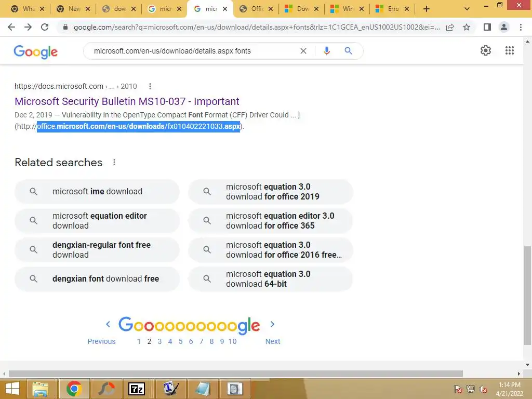Reload the current Google search page
Viewport: 532px width, 399px height.
click(x=45, y=27)
